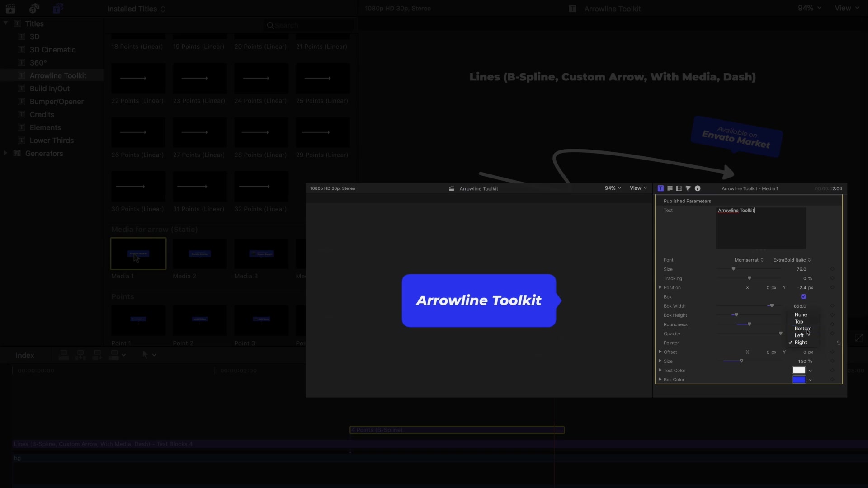The height and width of the screenshot is (488, 868).
Task: Select the Titles and Generators sidebar icon
Action: pos(58,8)
